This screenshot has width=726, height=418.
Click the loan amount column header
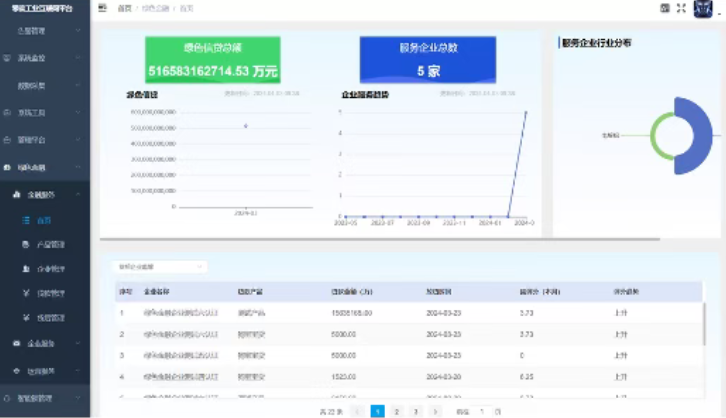pos(352,292)
